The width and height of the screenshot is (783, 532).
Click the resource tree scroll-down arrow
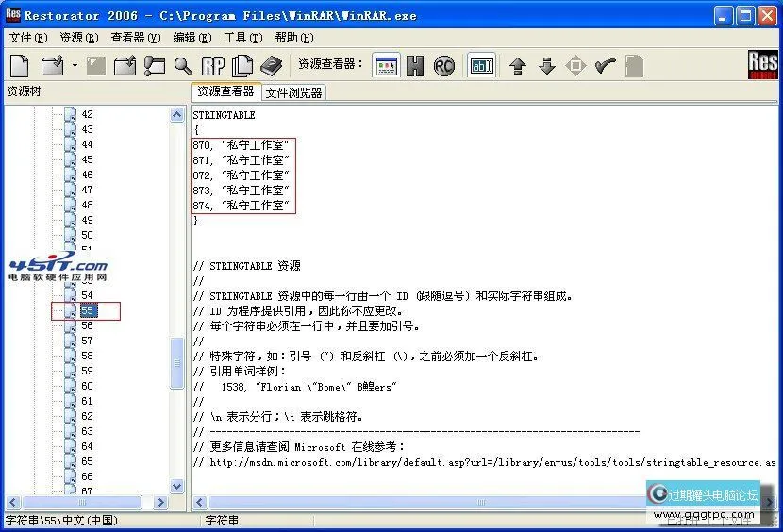coord(176,486)
